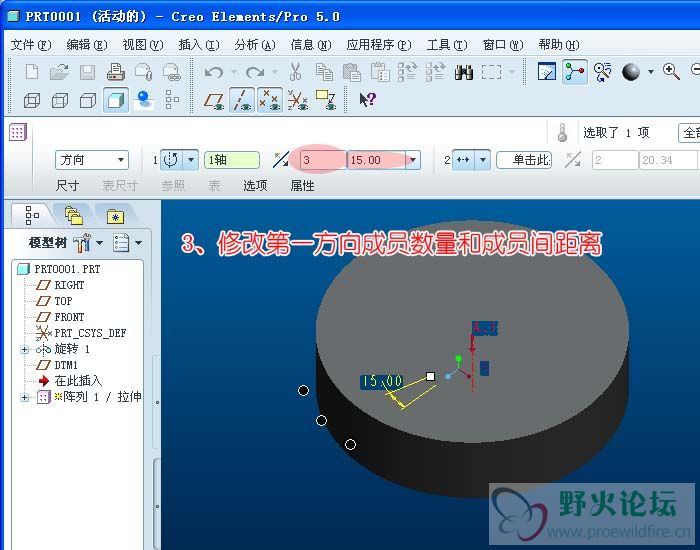Click the Repaint screen icon
The width and height of the screenshot is (700, 550).
(547, 71)
